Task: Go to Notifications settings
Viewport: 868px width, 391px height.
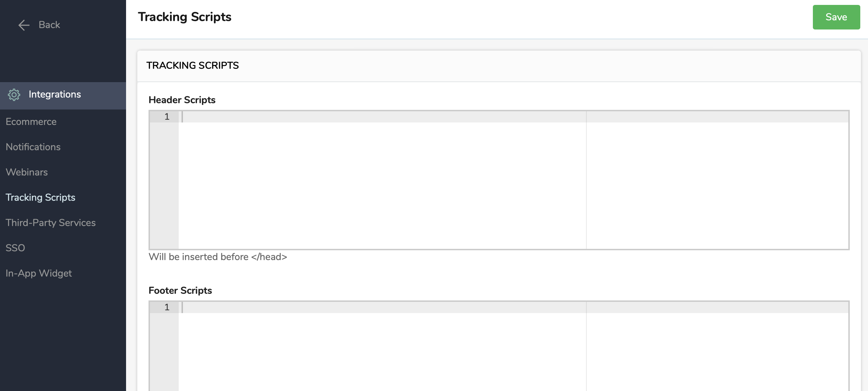Action: click(33, 147)
